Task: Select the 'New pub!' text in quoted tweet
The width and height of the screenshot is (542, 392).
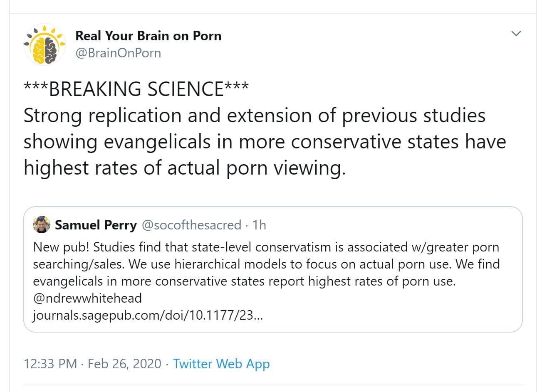Action: click(61, 247)
